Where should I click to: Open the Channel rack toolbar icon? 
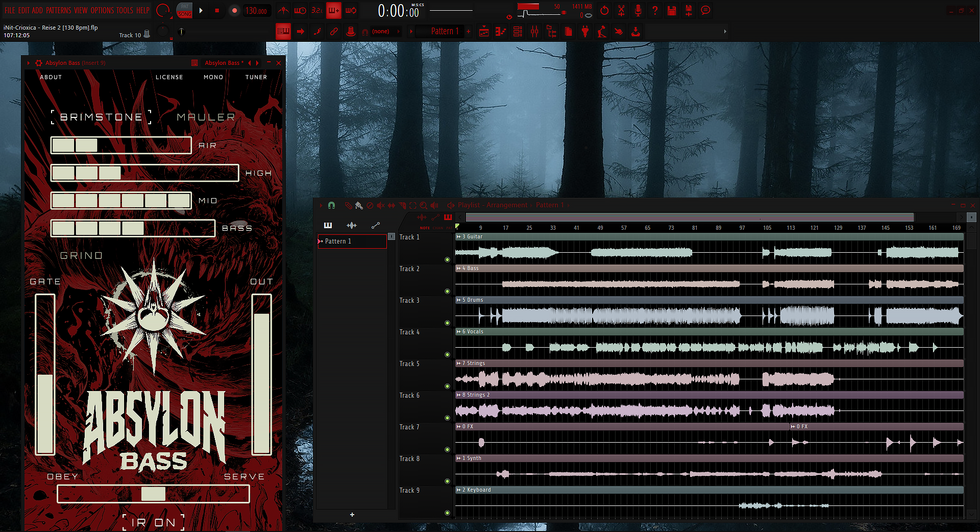518,32
